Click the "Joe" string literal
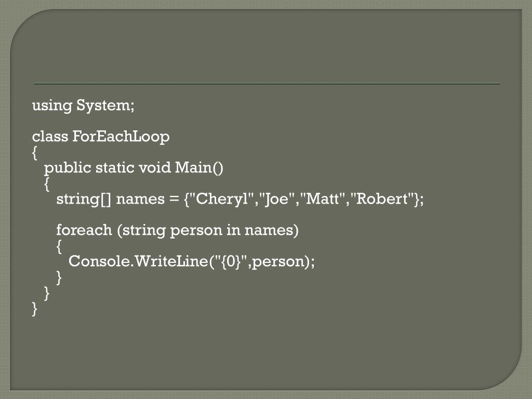 tap(277, 199)
